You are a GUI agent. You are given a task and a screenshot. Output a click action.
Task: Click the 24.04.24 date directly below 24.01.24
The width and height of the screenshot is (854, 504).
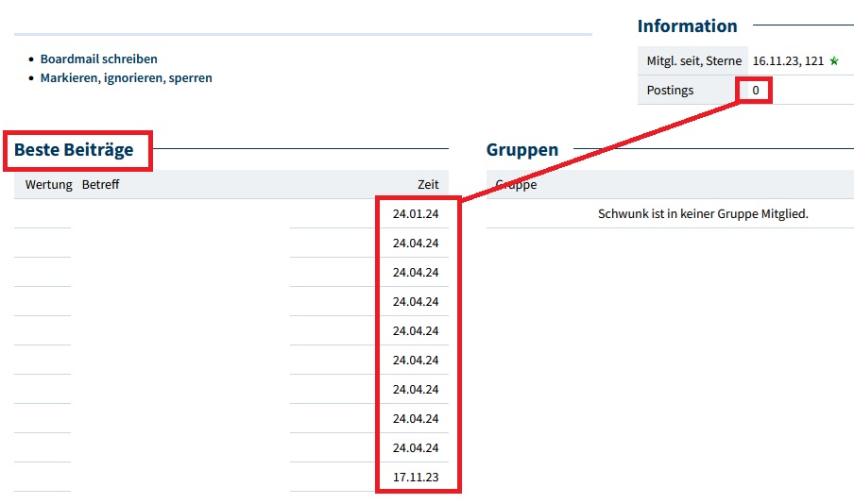(x=416, y=244)
